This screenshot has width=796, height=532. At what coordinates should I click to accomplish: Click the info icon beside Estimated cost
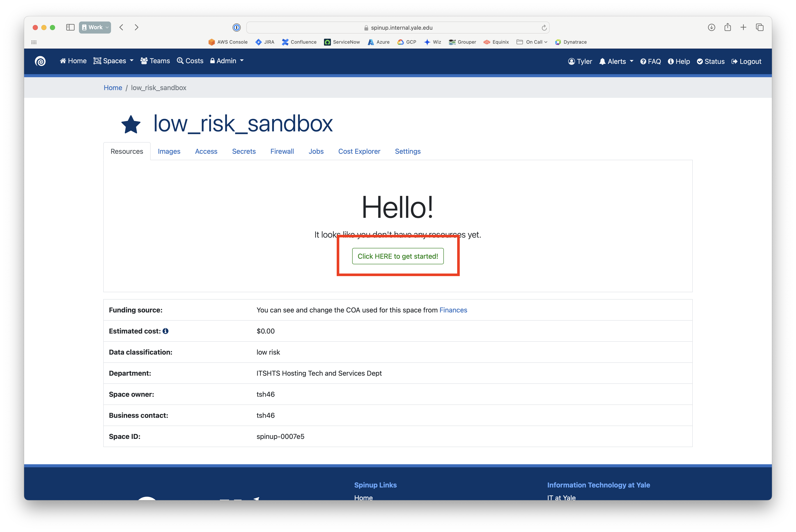pyautogui.click(x=166, y=331)
